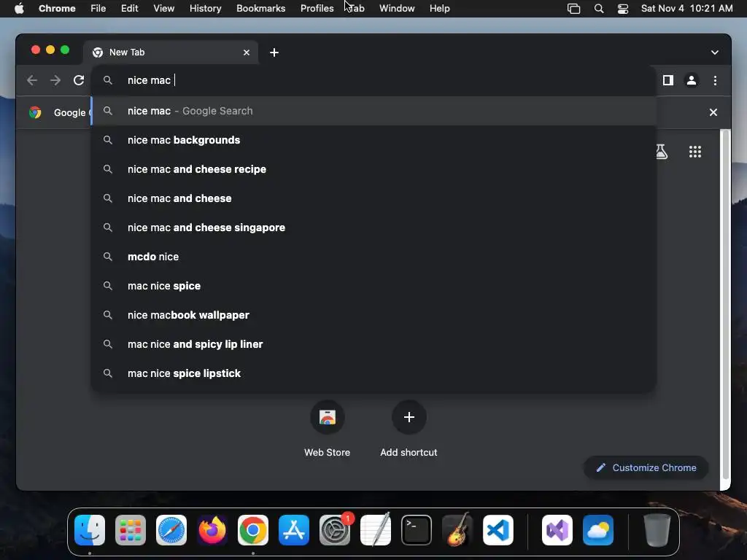Viewport: 747px width, 560px height.
Task: Launch GarageBand from the Dock
Action: coord(457,530)
